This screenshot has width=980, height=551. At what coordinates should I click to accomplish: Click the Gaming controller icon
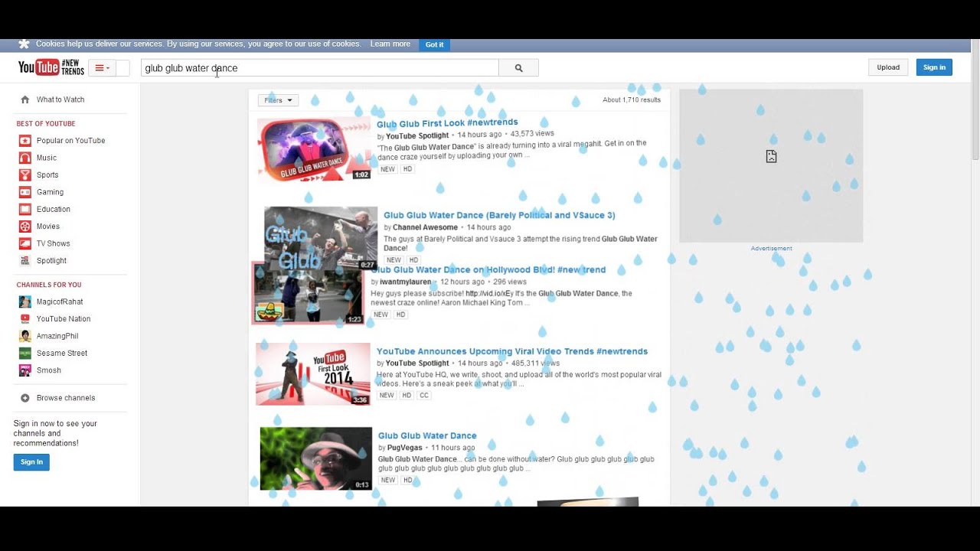click(x=25, y=192)
